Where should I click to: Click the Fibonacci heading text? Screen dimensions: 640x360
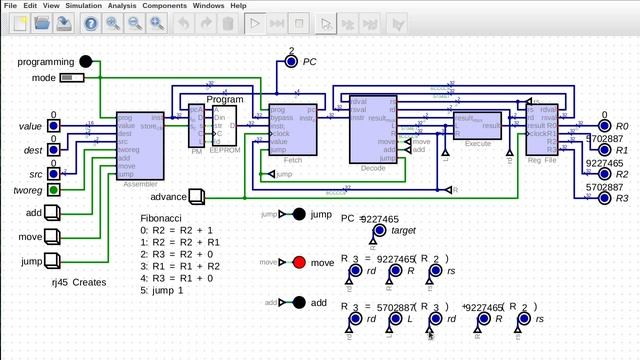click(x=161, y=218)
